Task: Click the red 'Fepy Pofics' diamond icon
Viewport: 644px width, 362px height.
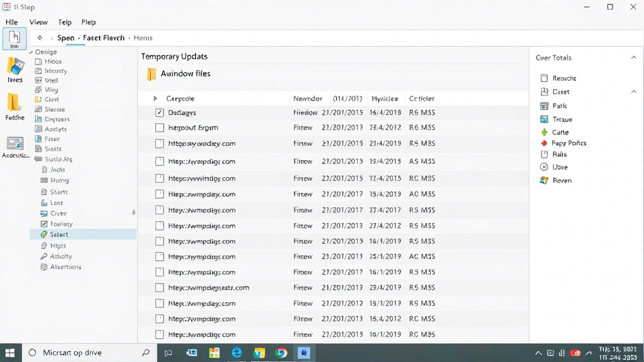Action: [544, 143]
